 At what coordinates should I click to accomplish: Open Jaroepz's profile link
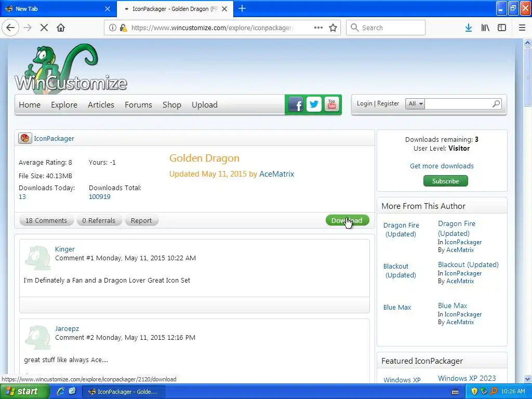67,328
